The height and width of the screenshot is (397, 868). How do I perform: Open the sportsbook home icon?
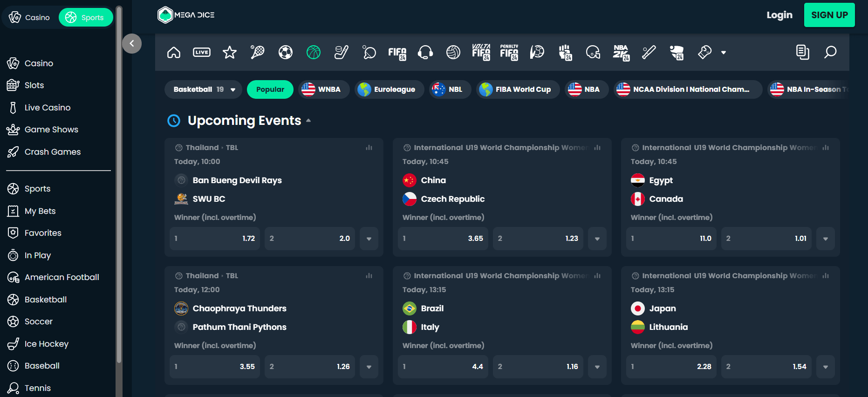pyautogui.click(x=174, y=52)
